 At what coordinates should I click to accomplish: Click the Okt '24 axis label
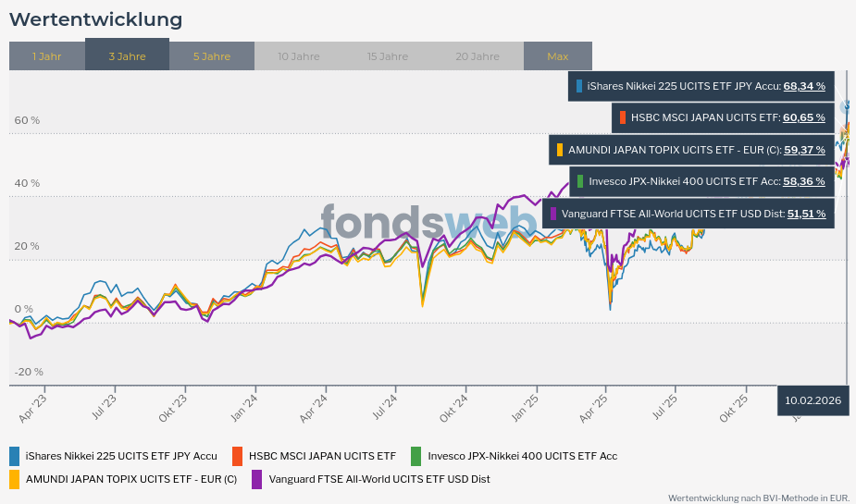tap(453, 408)
